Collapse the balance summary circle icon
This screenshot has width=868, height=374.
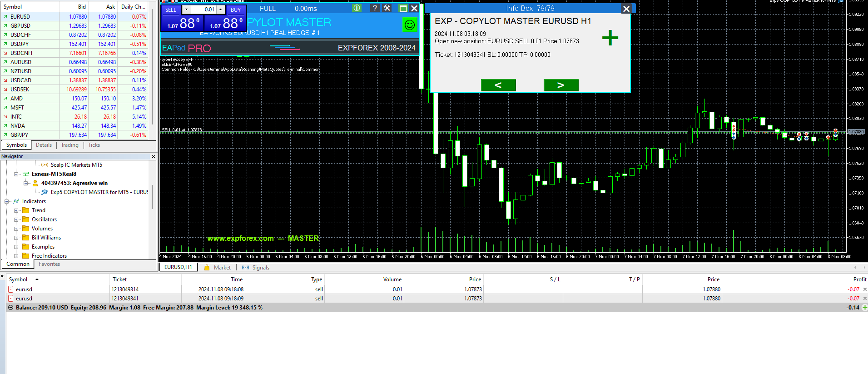tap(11, 308)
